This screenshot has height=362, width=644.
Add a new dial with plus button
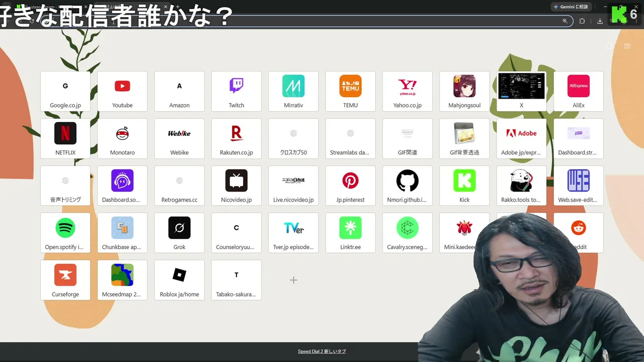tap(293, 280)
